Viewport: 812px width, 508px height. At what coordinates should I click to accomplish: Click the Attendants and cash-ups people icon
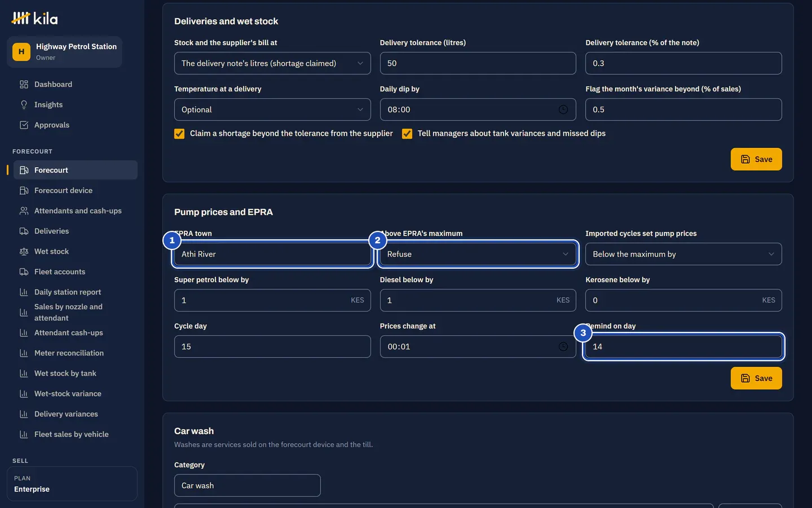click(24, 211)
